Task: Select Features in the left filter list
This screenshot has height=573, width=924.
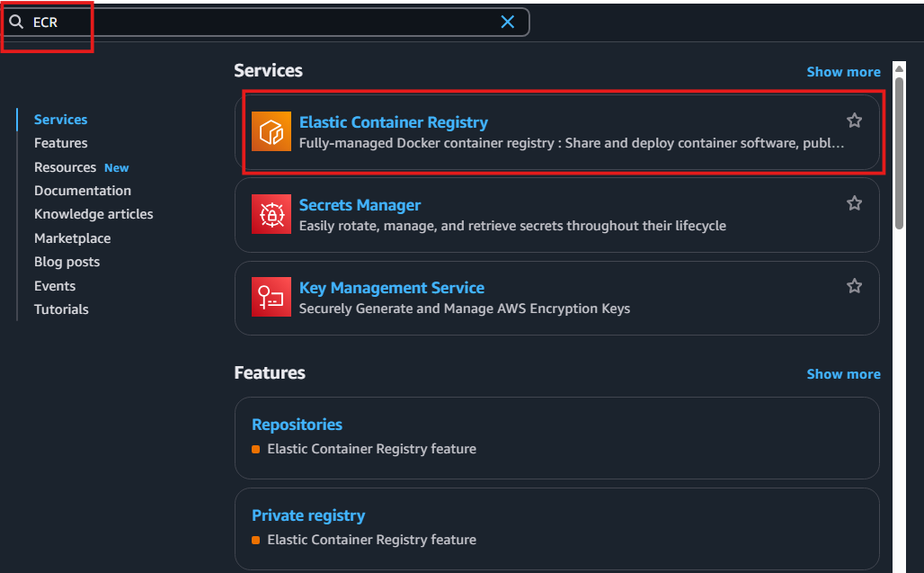Action: 61,143
